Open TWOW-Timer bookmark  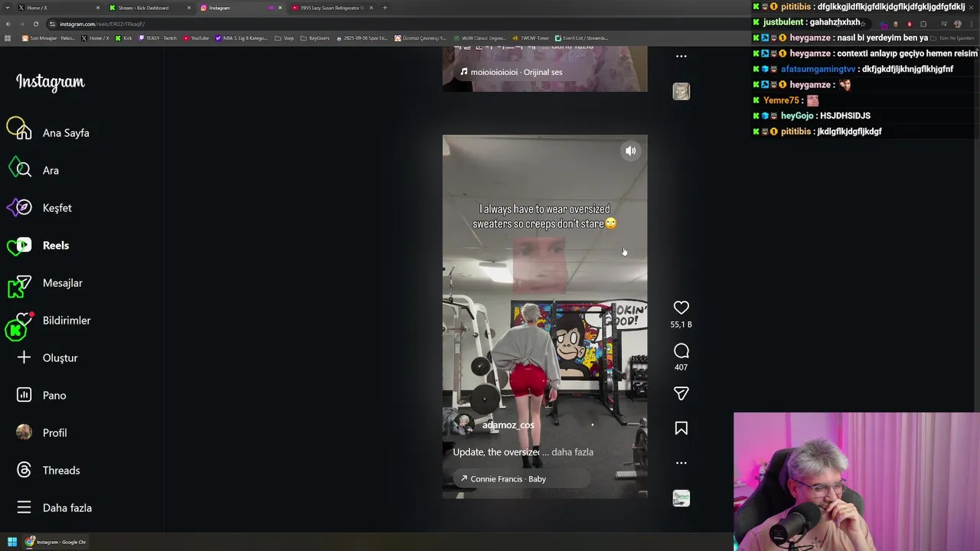pos(531,37)
